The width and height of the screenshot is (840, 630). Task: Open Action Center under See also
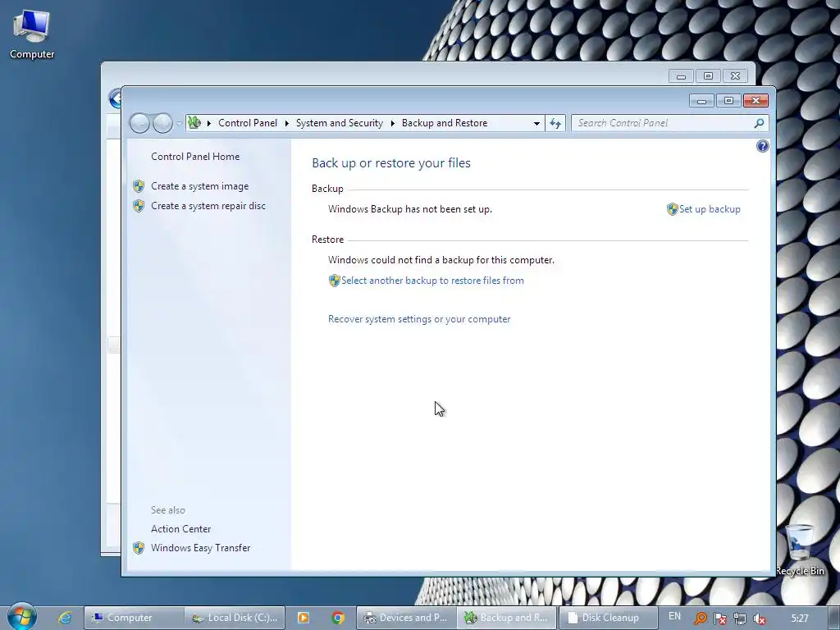[180, 529]
